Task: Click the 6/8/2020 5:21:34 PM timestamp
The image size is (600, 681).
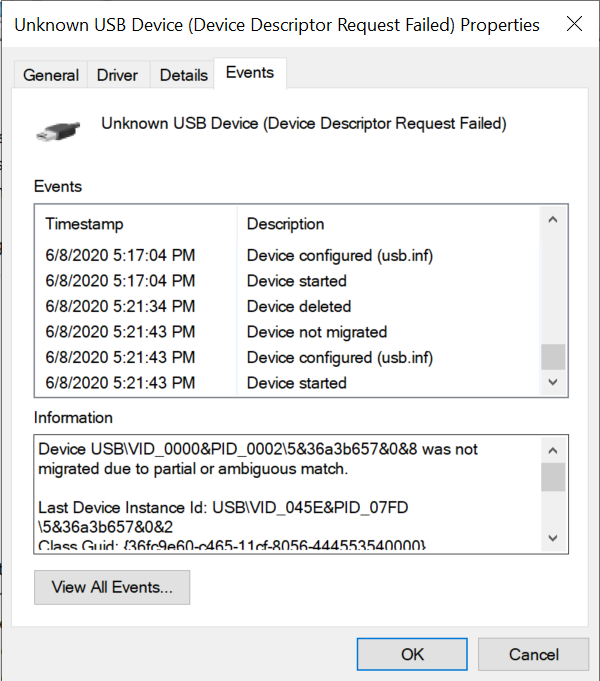Action: (x=120, y=307)
